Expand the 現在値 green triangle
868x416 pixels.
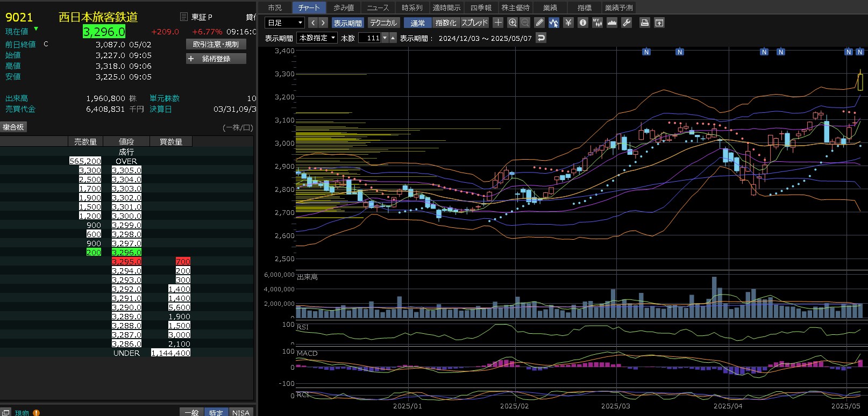coord(36,29)
